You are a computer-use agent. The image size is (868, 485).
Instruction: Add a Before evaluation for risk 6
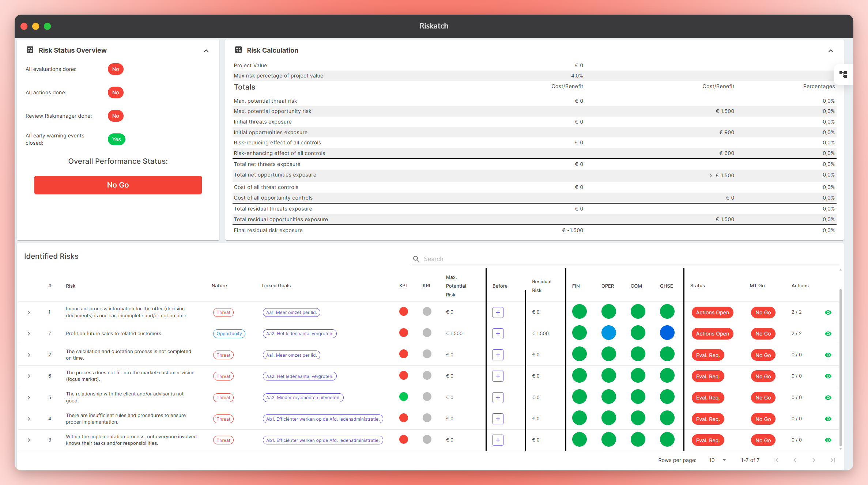(498, 376)
